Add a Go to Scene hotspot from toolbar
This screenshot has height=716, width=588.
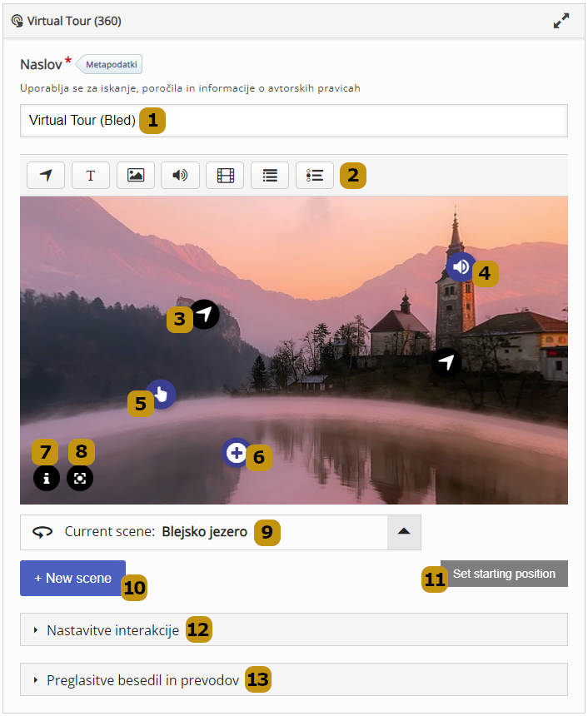(x=46, y=176)
